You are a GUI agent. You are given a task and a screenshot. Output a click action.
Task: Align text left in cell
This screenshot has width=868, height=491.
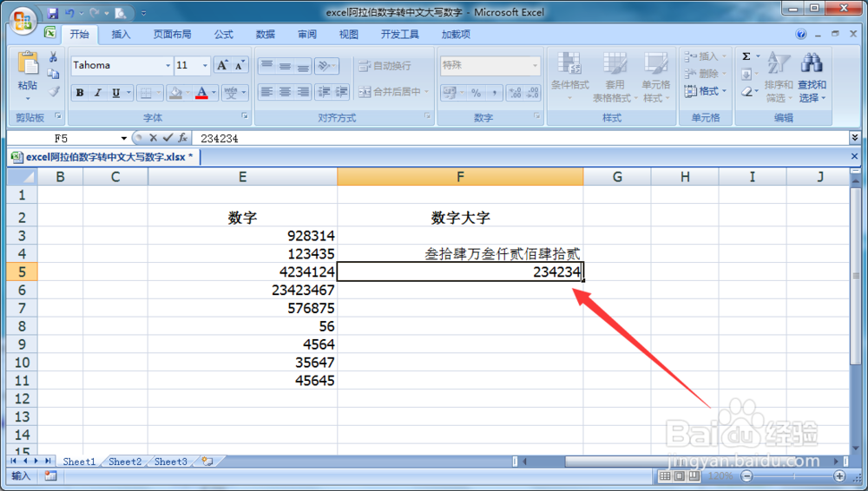[266, 92]
